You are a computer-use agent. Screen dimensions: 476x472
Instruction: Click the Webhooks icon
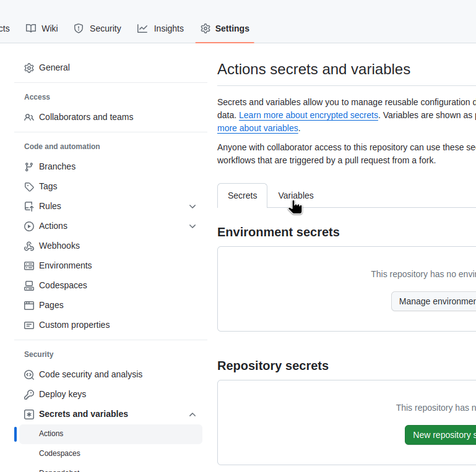29,246
